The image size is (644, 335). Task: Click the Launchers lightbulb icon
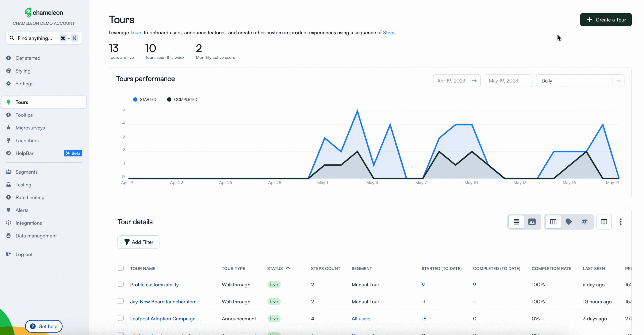[9, 140]
